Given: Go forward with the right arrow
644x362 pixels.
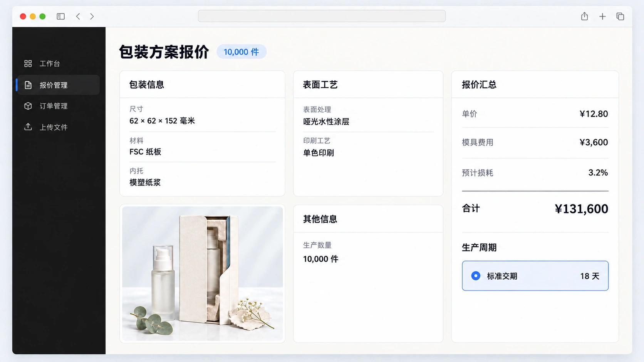Looking at the screenshot, I should pos(92,17).
